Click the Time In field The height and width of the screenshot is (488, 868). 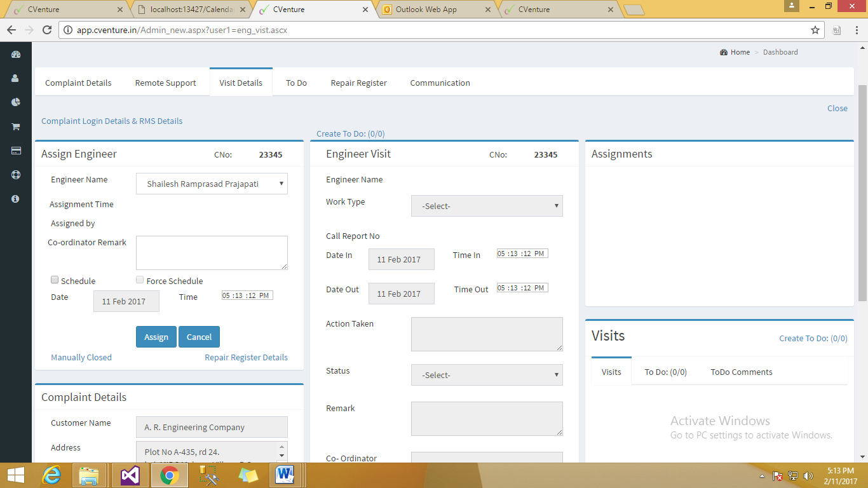522,254
